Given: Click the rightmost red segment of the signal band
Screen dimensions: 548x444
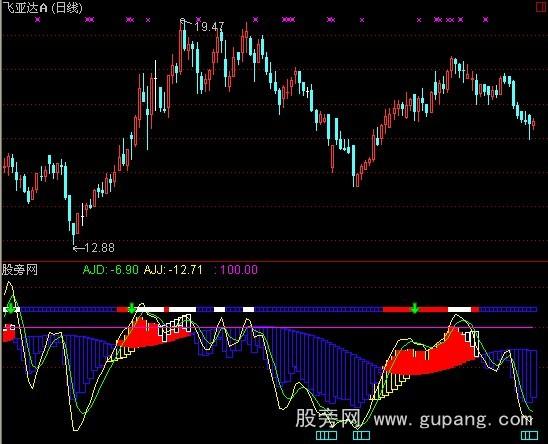Looking at the screenshot, I should point(475,309).
